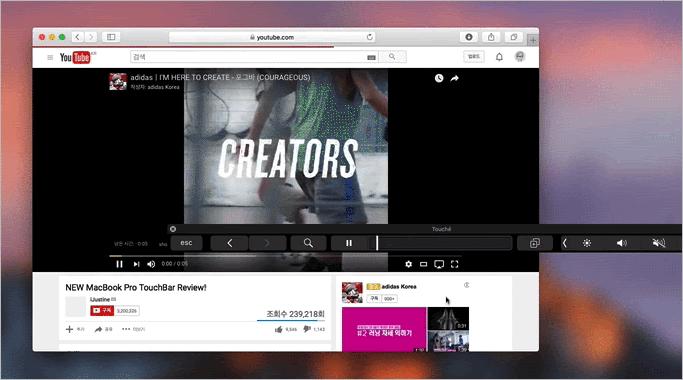
Task: Mute the YouTube player volume icon
Action: point(151,264)
